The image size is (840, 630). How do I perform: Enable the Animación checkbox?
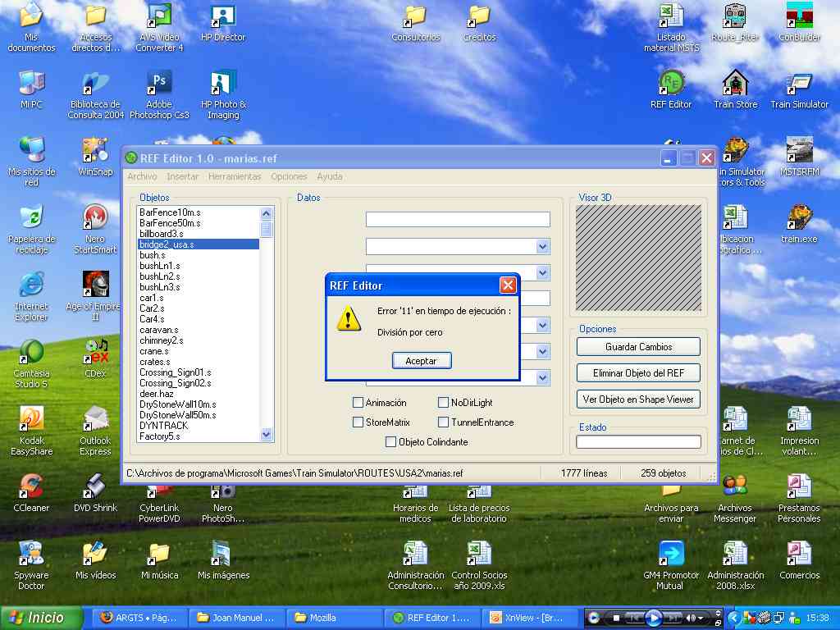[358, 403]
